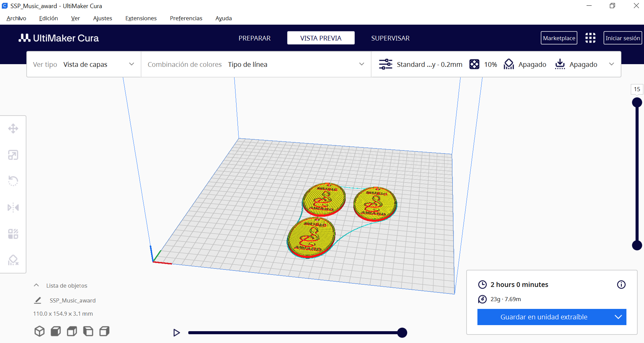Open the Extensiones menu
The width and height of the screenshot is (644, 343).
(141, 18)
